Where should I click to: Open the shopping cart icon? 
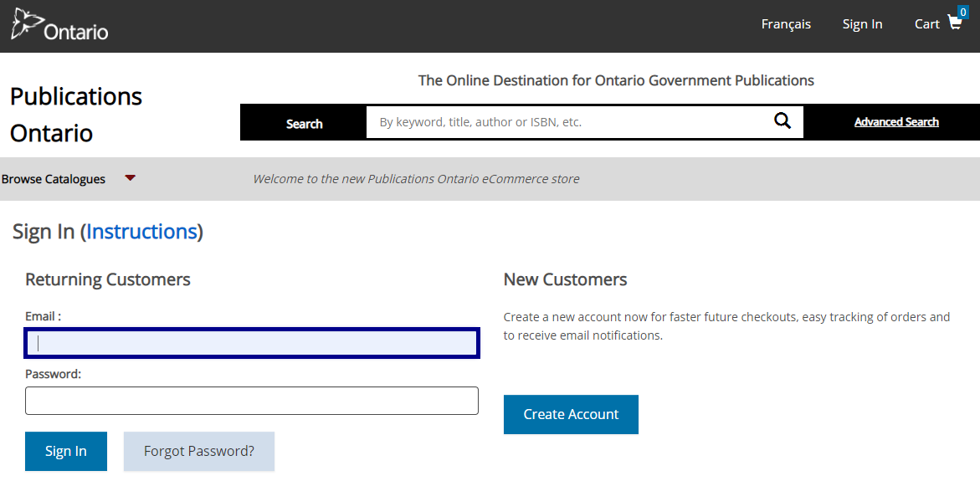pyautogui.click(x=954, y=23)
